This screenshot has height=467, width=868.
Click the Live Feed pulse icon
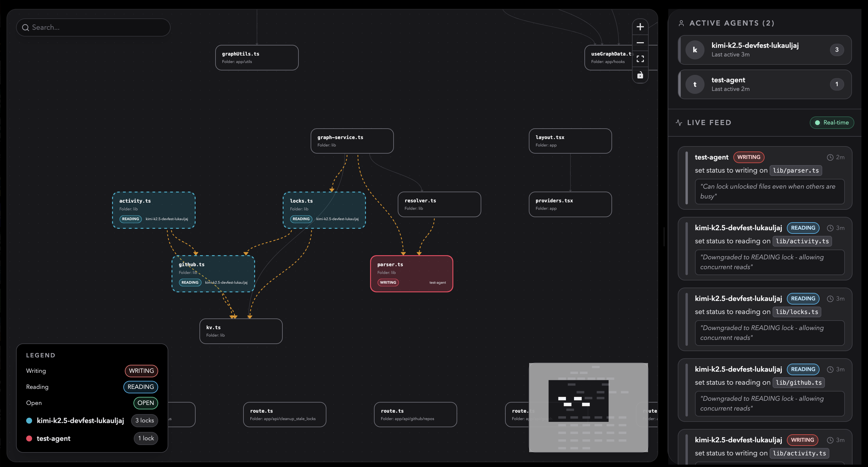pos(679,123)
